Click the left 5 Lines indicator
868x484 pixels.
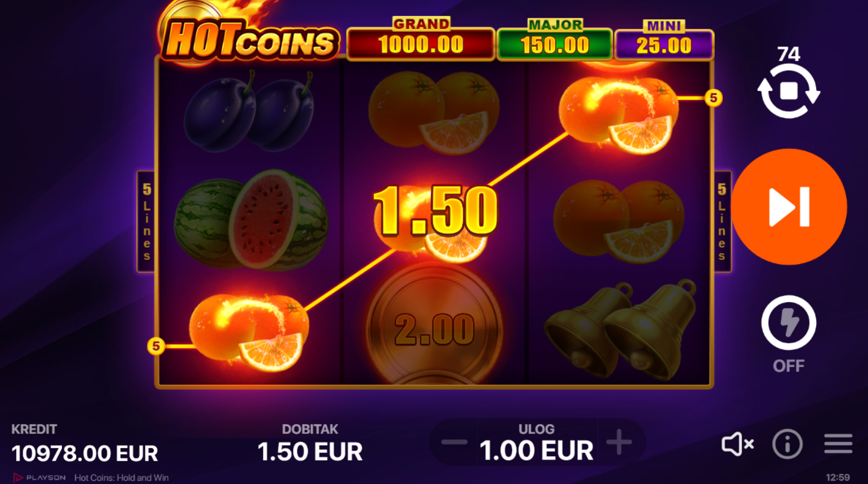click(x=146, y=221)
